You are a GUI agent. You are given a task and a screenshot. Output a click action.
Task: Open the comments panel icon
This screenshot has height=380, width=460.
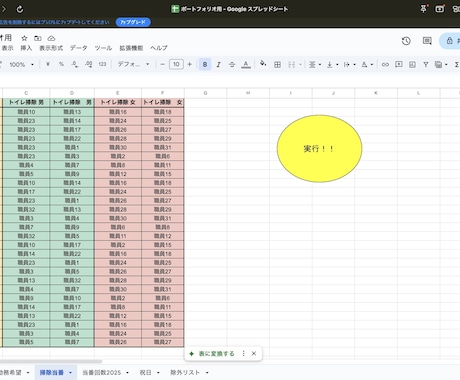tap(427, 41)
